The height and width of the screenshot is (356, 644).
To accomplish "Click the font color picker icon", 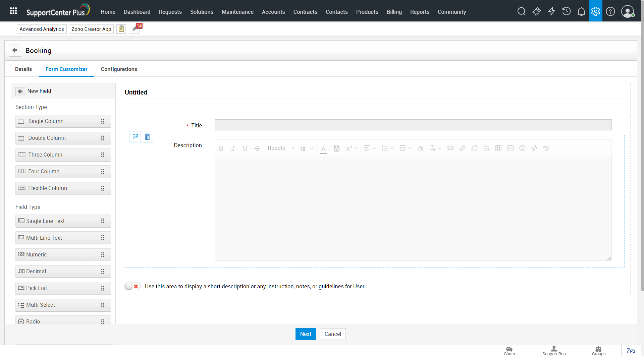I will click(x=323, y=149).
